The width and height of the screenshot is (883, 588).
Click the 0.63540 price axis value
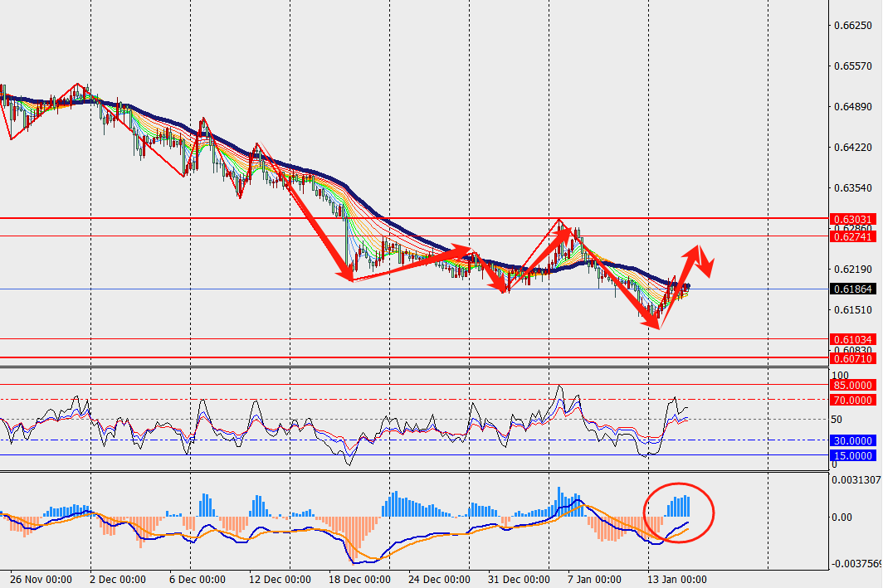[x=853, y=188]
